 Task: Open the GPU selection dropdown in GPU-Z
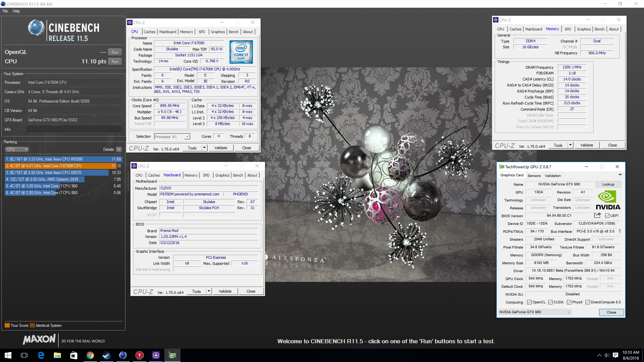click(535, 312)
